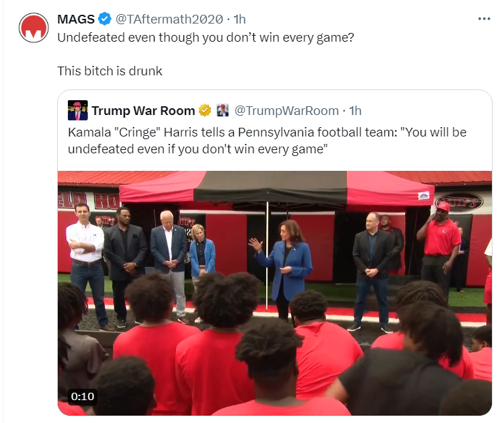Open the MAGS tweet's 1h timestamp
Viewport: 504px width, 423px height.
pos(239,20)
